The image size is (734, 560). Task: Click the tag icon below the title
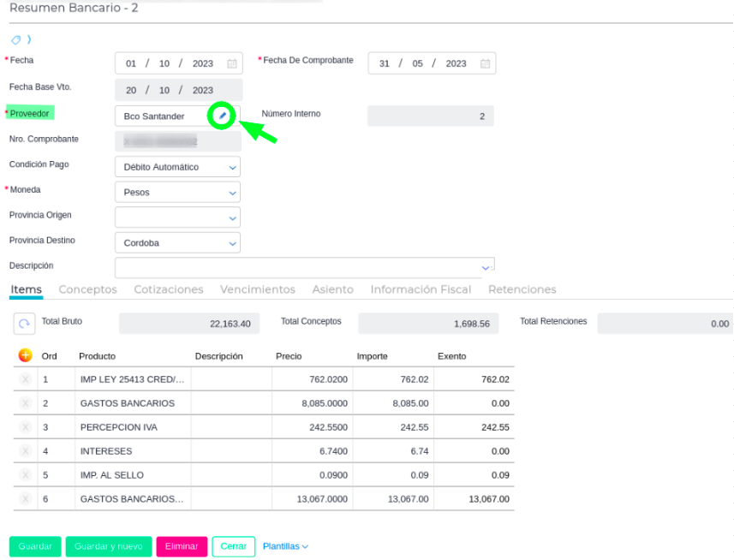pos(16,39)
